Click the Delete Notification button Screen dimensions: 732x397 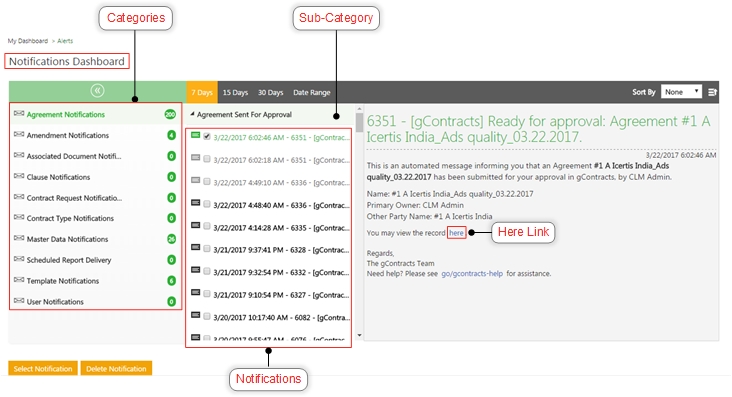[x=116, y=369]
